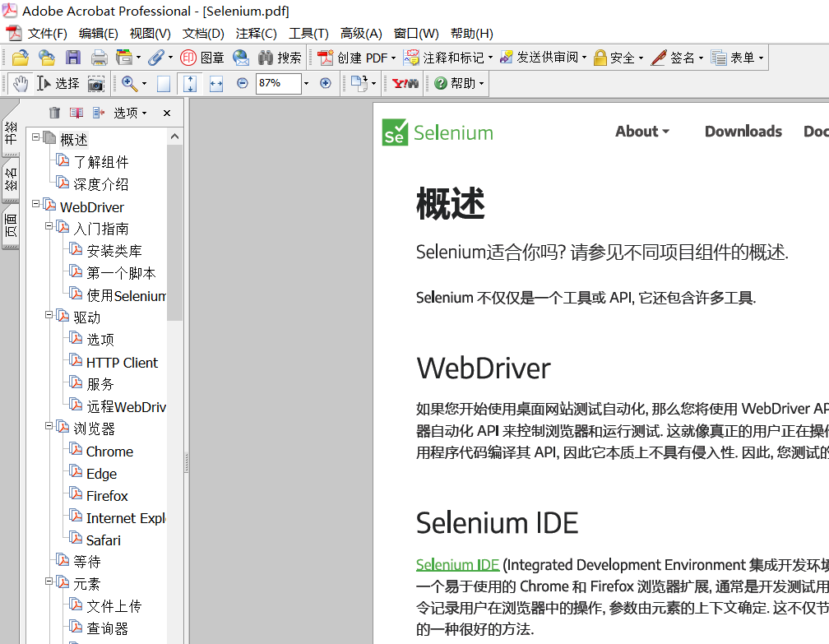Click the expand current bookmark icon
This screenshot has width=829, height=644.
click(x=99, y=113)
